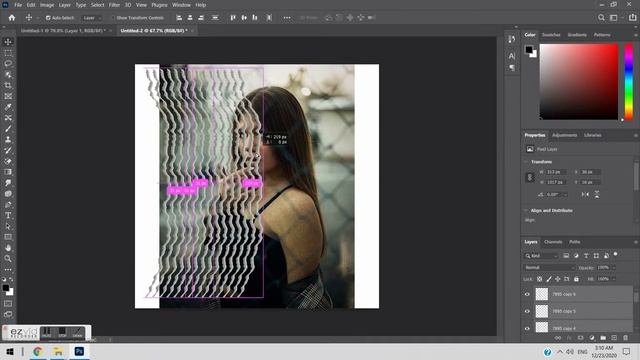Select the Rectangular Marquee tool
Screen dimensions: 640x360
pos(8,53)
